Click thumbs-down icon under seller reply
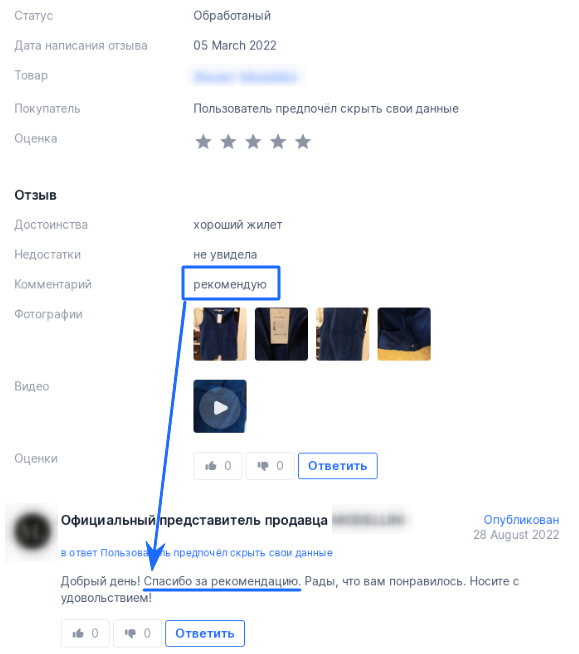The height and width of the screenshot is (654, 579). (130, 633)
